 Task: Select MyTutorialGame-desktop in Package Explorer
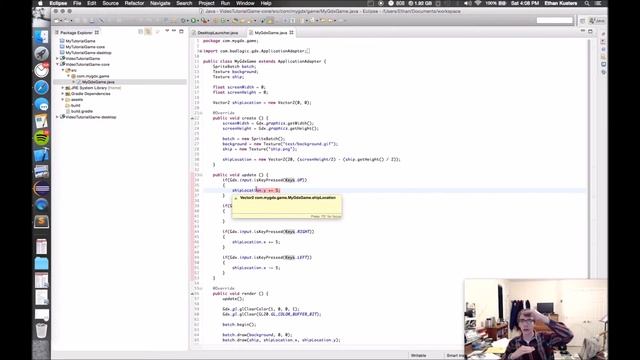[x=88, y=53]
